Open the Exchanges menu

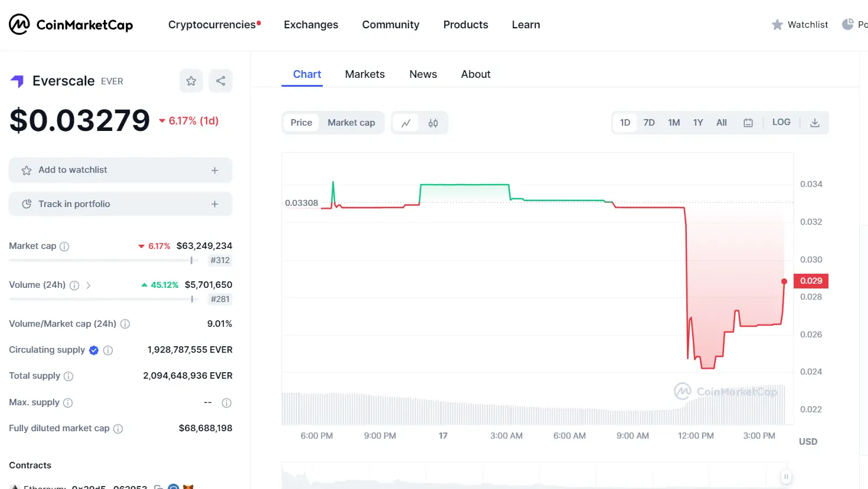coord(311,25)
